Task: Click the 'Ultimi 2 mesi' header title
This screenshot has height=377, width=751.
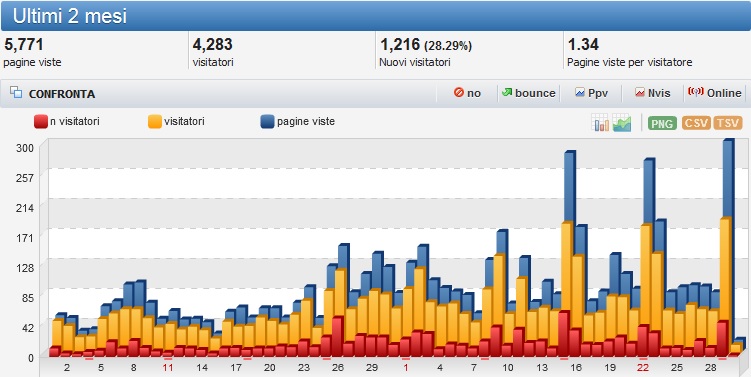Action: [x=70, y=16]
